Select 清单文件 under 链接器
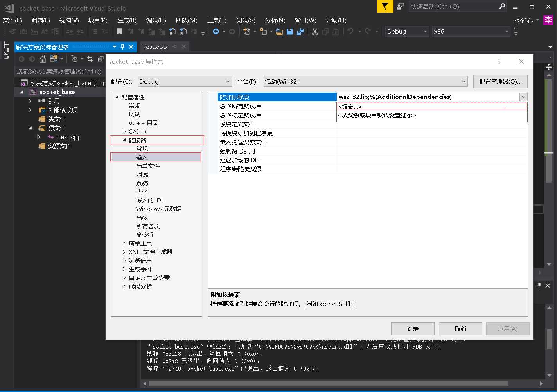Screen dimensions: 557x392 coord(148,166)
